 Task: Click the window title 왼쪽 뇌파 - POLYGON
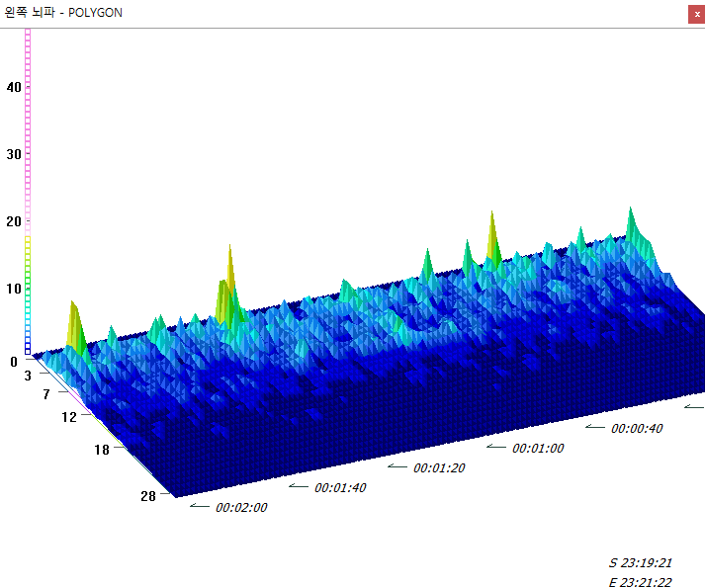[x=65, y=13]
